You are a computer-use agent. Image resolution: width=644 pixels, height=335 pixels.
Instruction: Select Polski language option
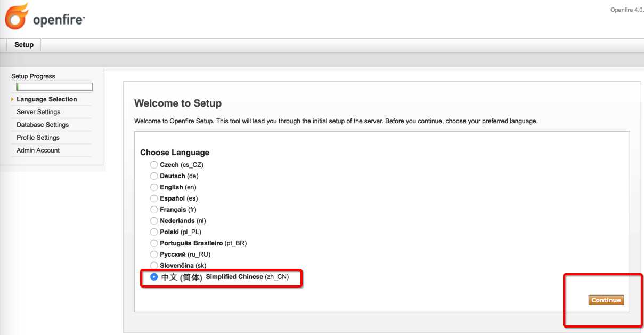(154, 232)
